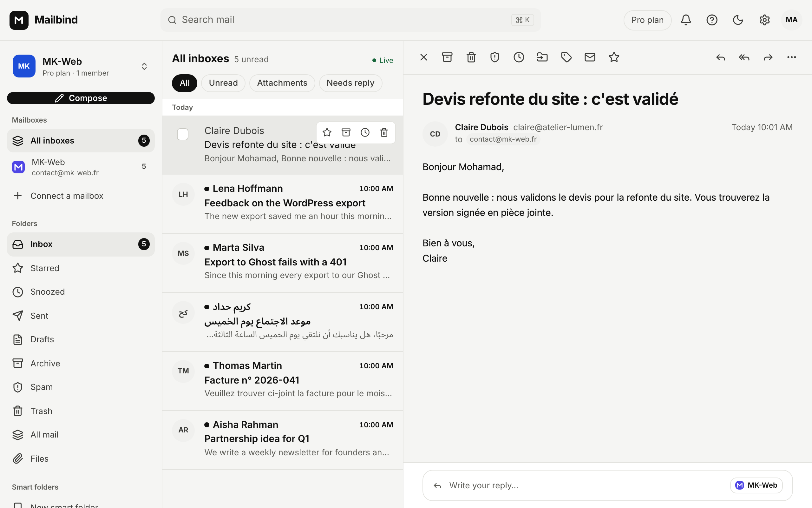Click Connect a mailbox
812x508 pixels.
pyautogui.click(x=81, y=196)
